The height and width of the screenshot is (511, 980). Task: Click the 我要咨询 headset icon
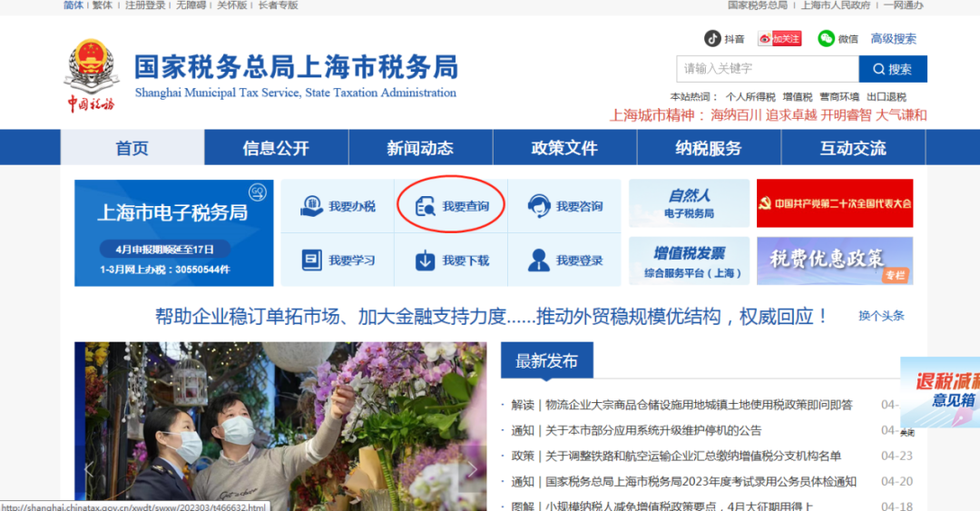(x=539, y=206)
